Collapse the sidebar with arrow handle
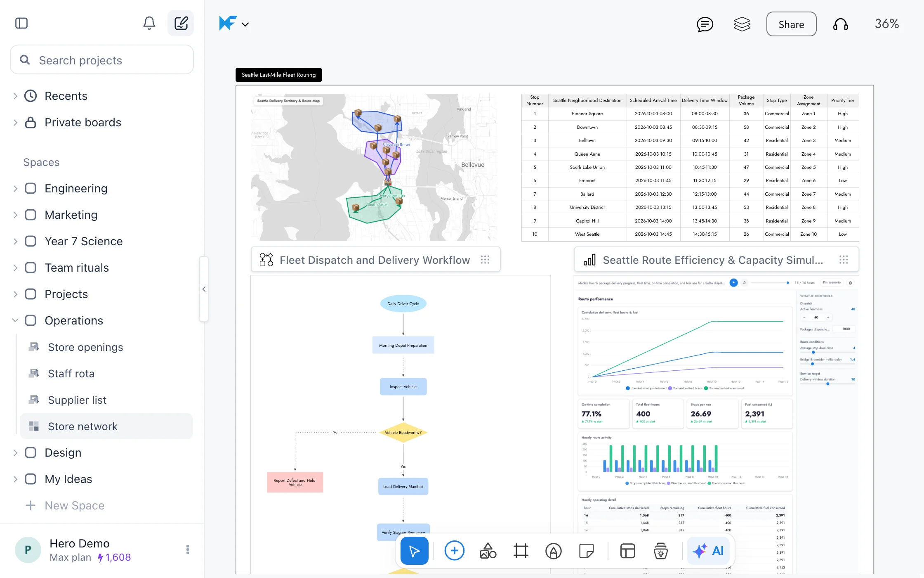The height and width of the screenshot is (578, 924). tap(204, 289)
